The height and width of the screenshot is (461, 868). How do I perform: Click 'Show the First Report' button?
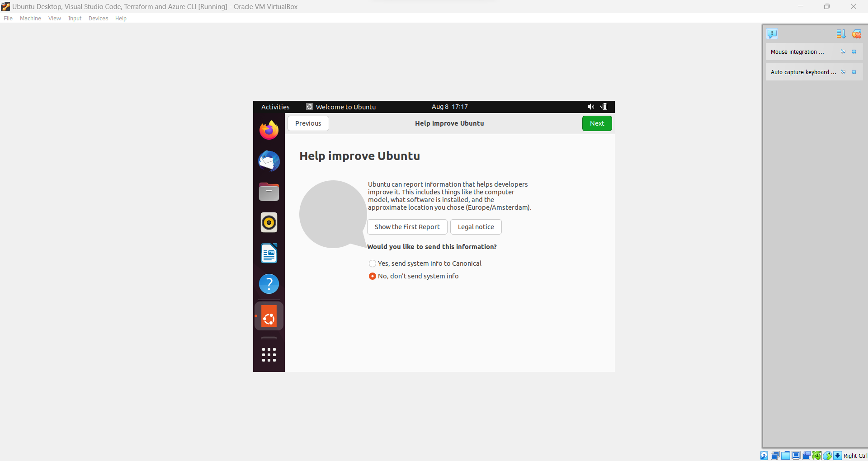coord(407,226)
